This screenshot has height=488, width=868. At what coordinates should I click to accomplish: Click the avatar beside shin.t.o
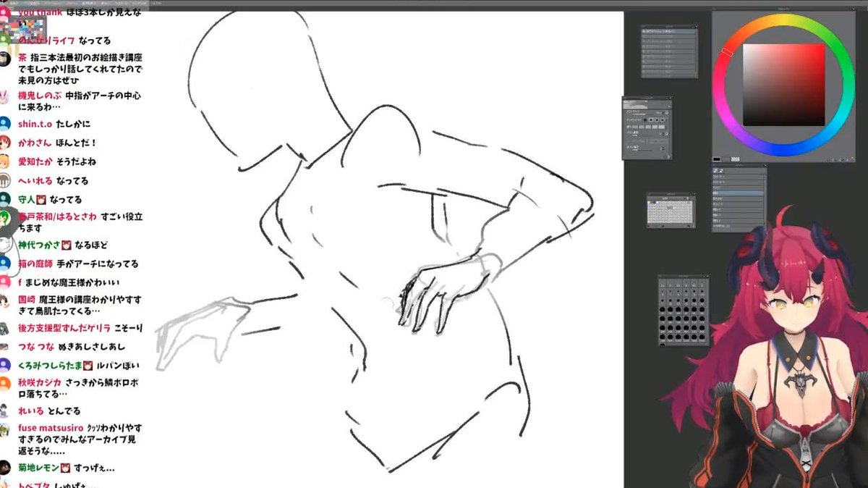click(6, 125)
